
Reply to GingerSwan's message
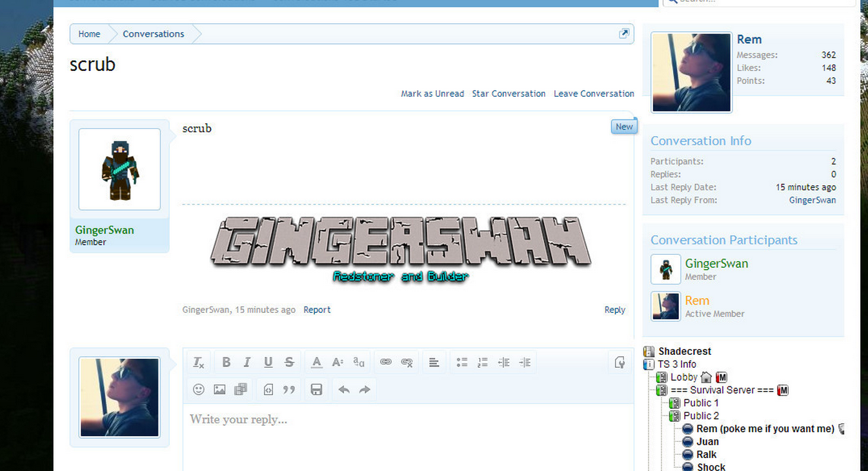pyautogui.click(x=614, y=310)
